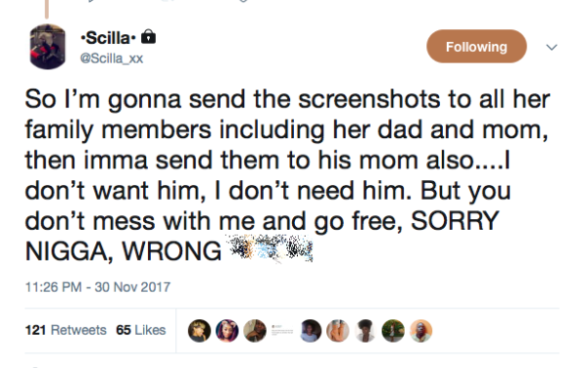This screenshot has width=588, height=368.
Task: Open liker avatar with green foliage background
Action: pos(393,331)
